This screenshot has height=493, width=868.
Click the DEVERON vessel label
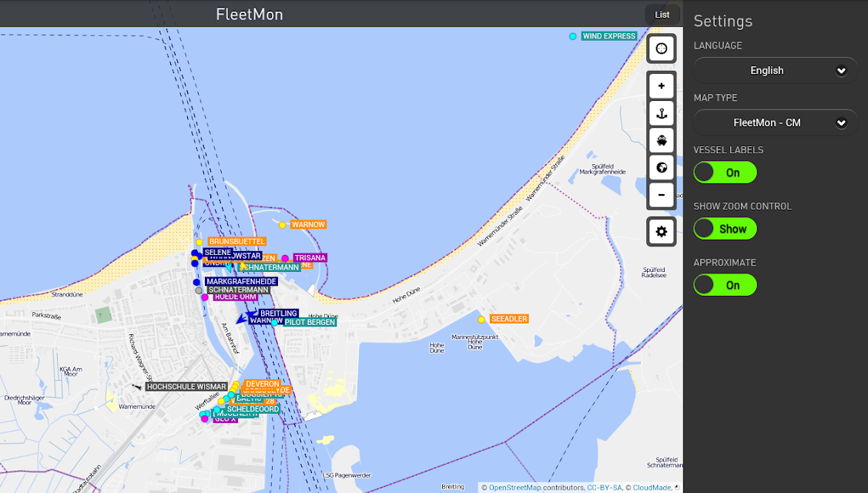(x=263, y=384)
